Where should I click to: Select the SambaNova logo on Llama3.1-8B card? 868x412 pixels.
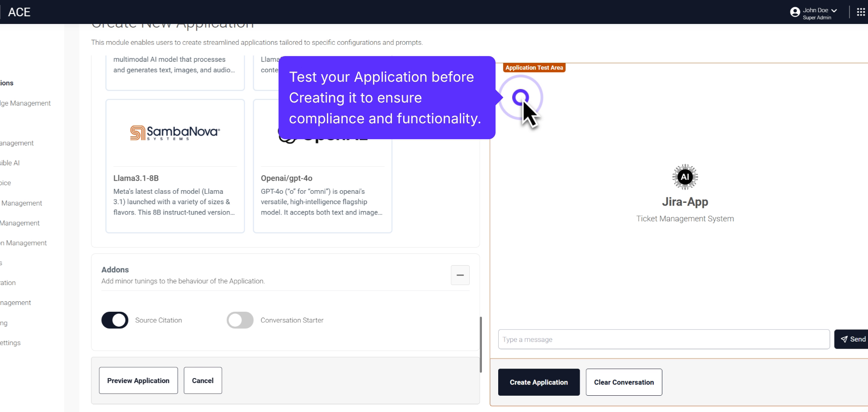click(175, 132)
